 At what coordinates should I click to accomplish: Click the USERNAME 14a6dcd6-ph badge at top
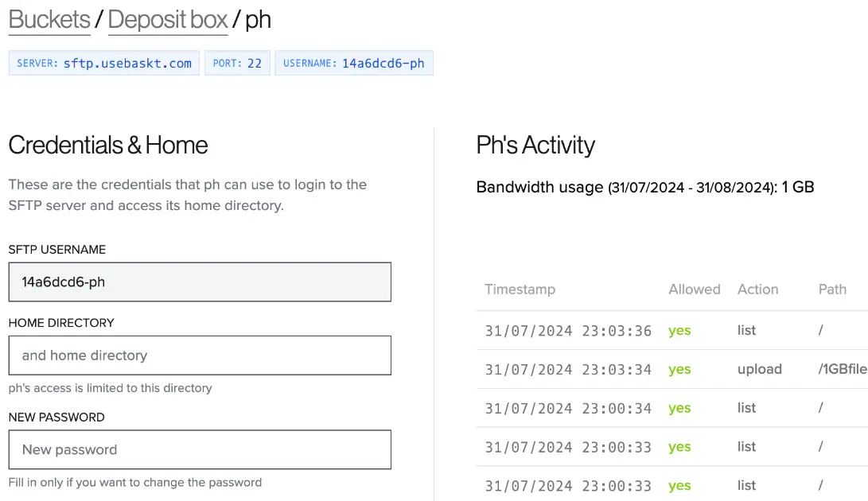pyautogui.click(x=354, y=64)
